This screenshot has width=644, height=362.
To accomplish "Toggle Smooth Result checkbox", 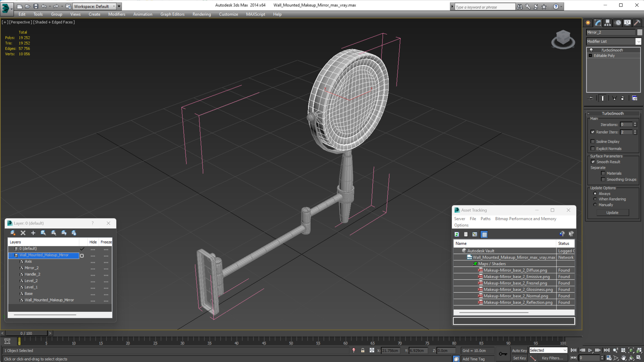I will [x=593, y=162].
